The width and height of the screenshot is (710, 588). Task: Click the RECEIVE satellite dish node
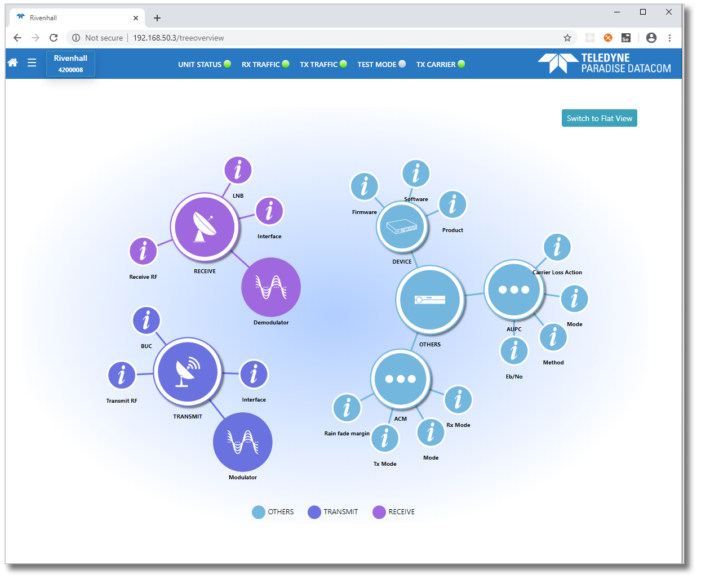pyautogui.click(x=205, y=227)
